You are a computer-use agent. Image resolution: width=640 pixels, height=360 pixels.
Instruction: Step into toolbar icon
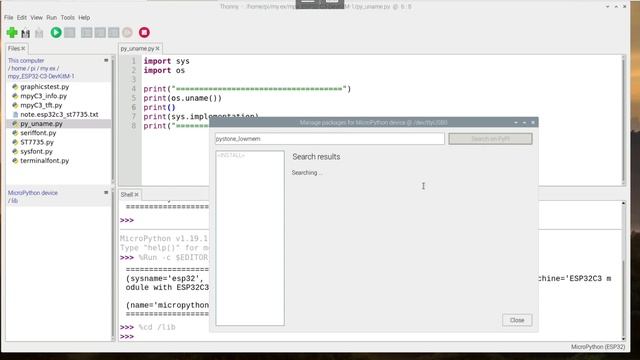(100, 33)
